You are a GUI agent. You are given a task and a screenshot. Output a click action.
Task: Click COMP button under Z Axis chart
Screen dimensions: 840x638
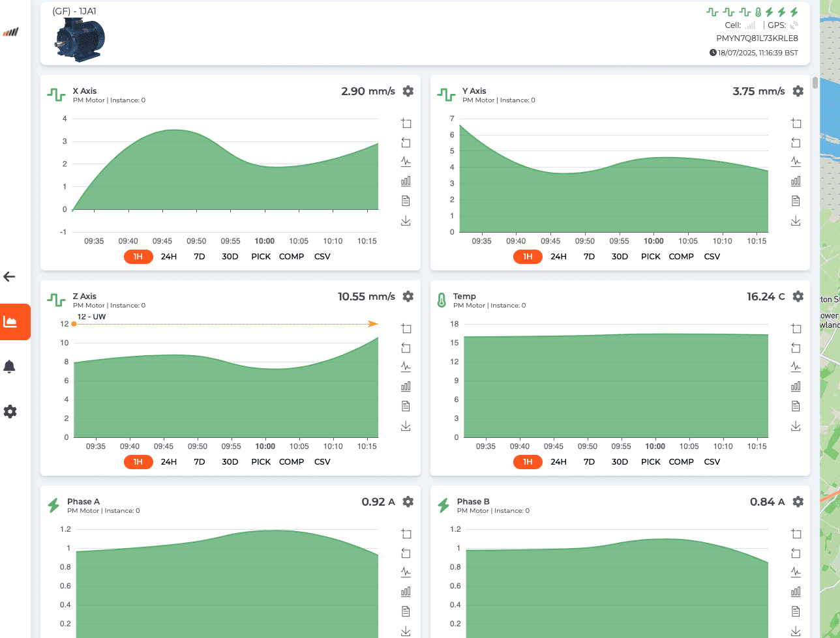pyautogui.click(x=292, y=462)
